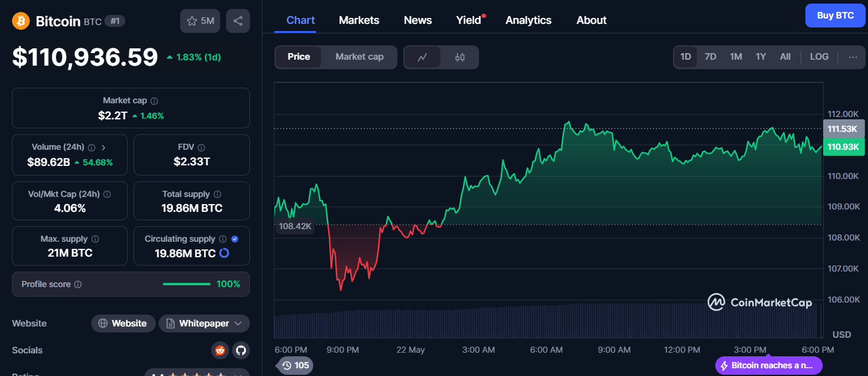Open the Bitcoin reaches a n... news pill
868x376 pixels.
769,365
